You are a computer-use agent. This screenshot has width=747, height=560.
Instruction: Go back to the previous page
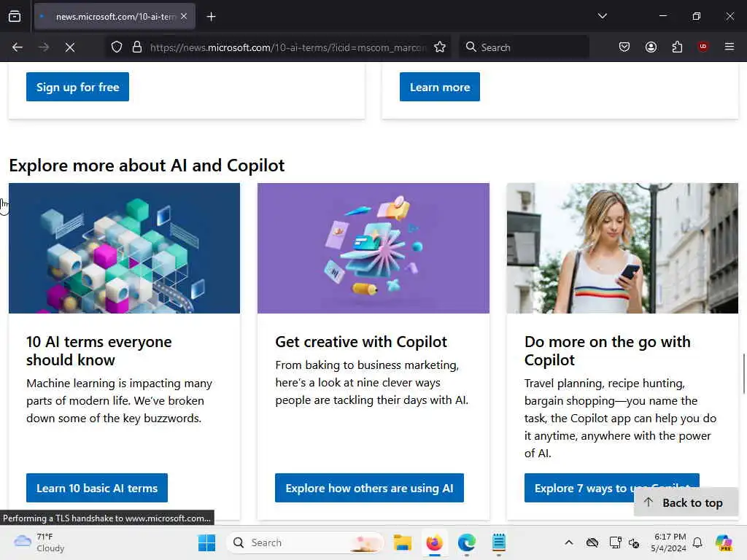pos(18,47)
